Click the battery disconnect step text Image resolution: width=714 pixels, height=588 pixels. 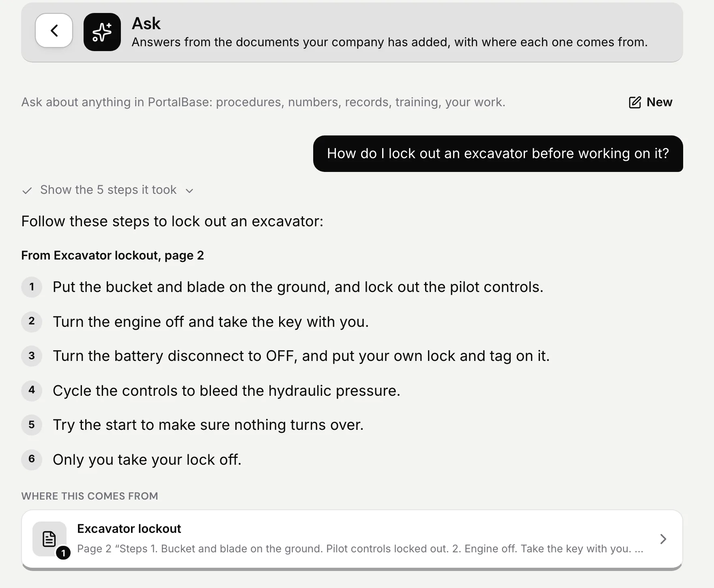click(x=301, y=356)
